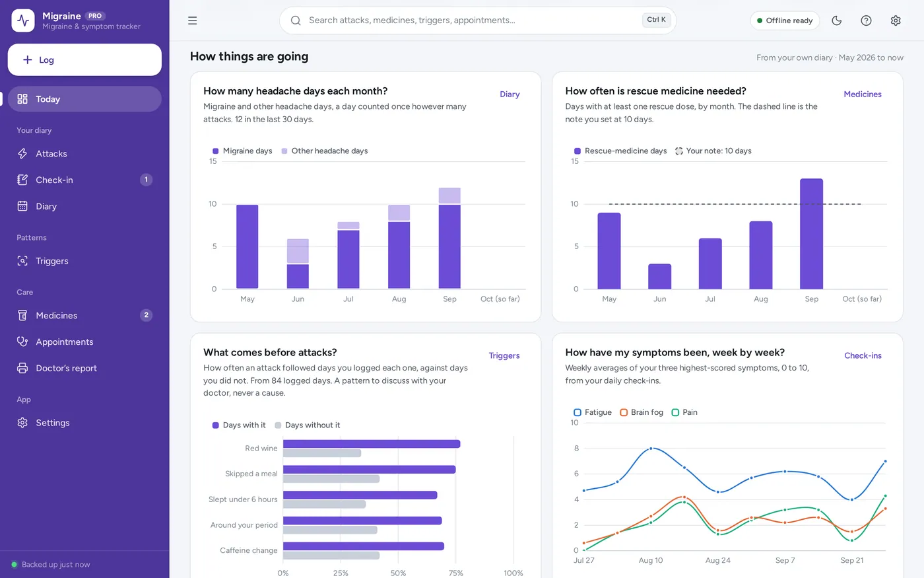Toggle the Brain fog line in the legend
The height and width of the screenshot is (578, 924).
[x=642, y=412]
